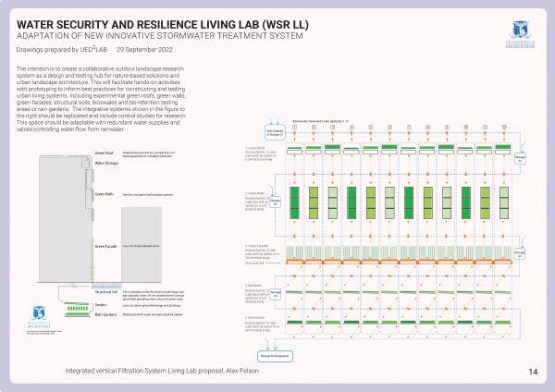Click the first green roof module

[x=294, y=150]
